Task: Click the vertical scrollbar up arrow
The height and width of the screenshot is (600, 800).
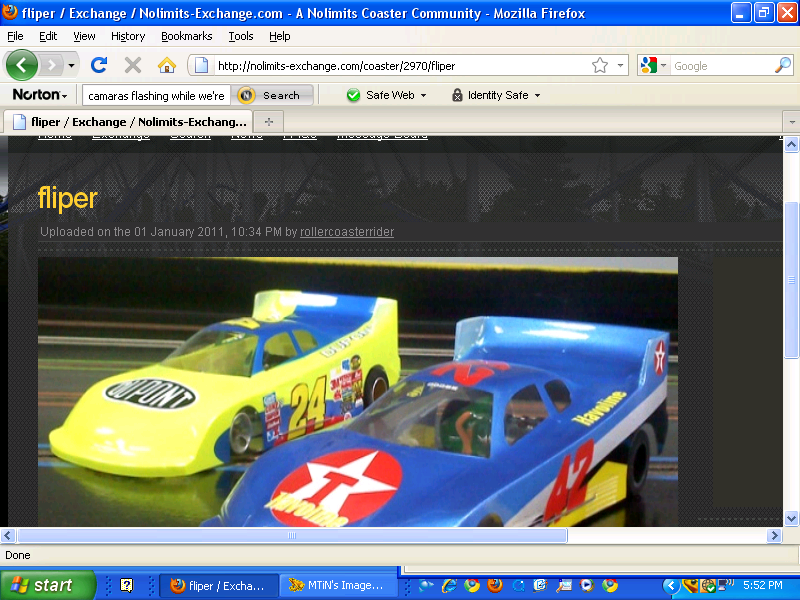Action: [791, 144]
